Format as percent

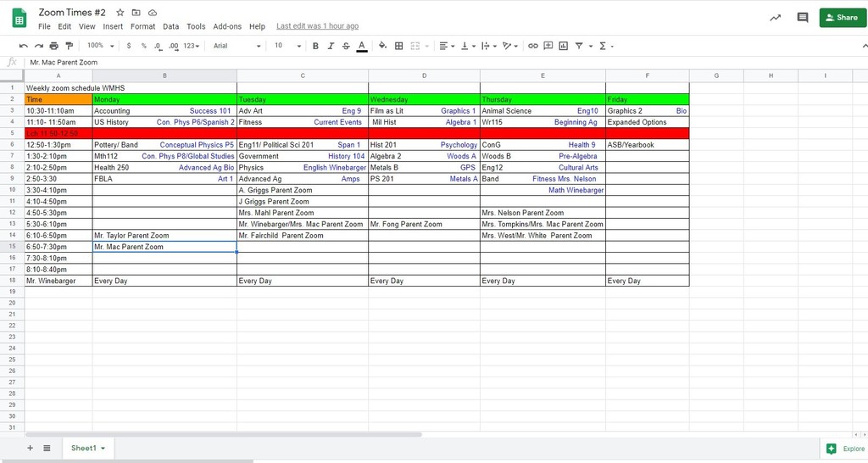144,46
